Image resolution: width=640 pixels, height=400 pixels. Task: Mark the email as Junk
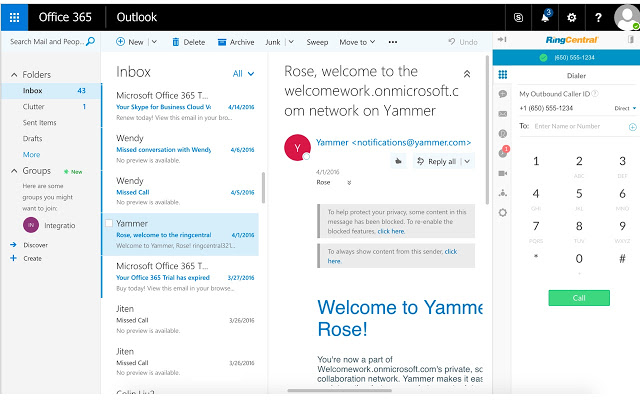coord(273,42)
